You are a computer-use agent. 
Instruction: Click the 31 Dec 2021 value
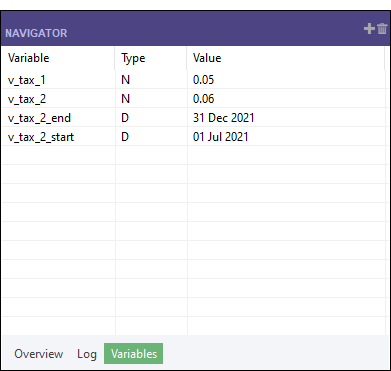click(224, 118)
